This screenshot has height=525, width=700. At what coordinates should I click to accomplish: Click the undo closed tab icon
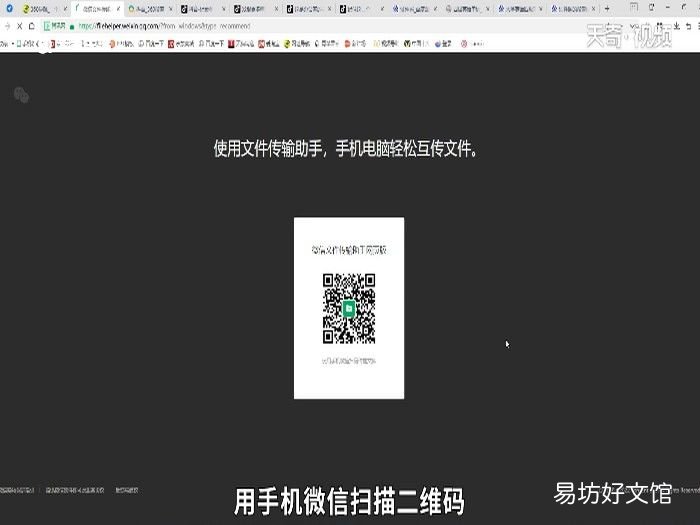coord(689,26)
